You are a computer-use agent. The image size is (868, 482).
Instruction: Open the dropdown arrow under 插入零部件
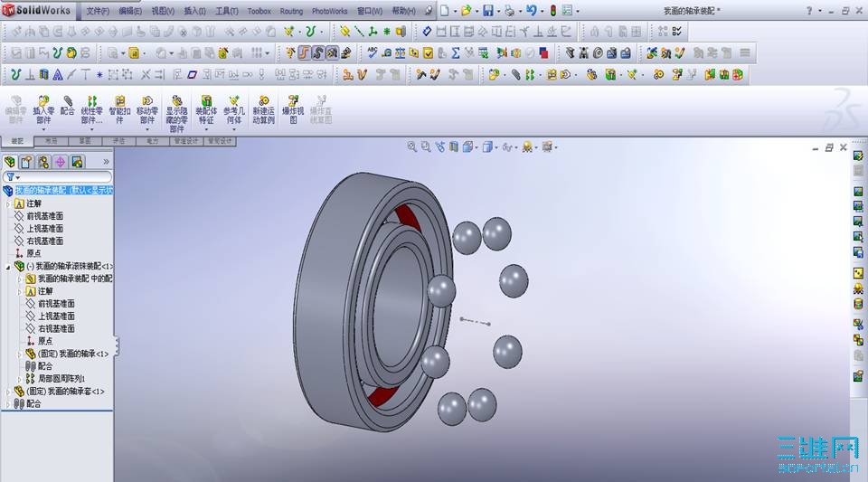click(43, 129)
